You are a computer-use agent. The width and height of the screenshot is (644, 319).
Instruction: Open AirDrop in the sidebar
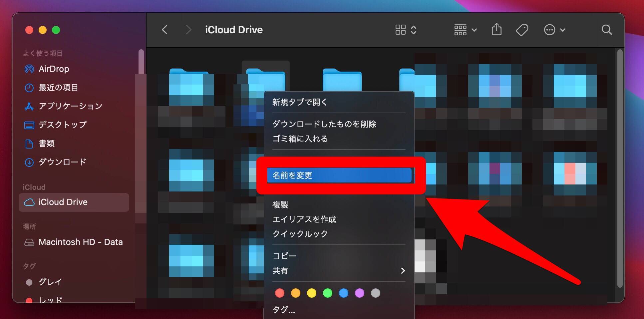tap(74, 69)
